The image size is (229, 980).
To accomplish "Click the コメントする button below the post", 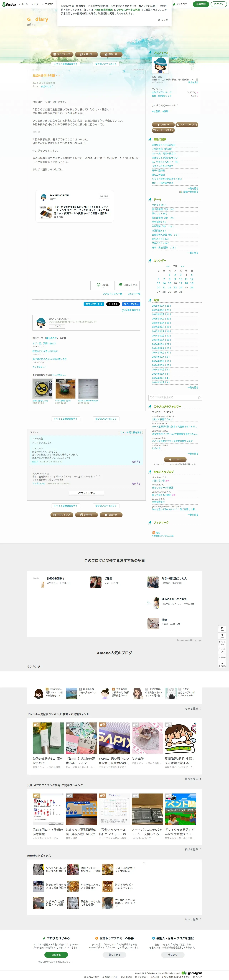I will [x=128, y=285].
